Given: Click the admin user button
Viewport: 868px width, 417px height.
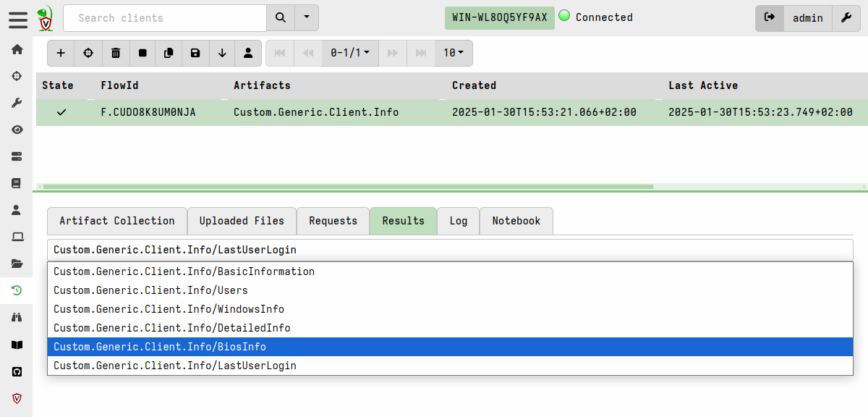Looking at the screenshot, I should (807, 18).
